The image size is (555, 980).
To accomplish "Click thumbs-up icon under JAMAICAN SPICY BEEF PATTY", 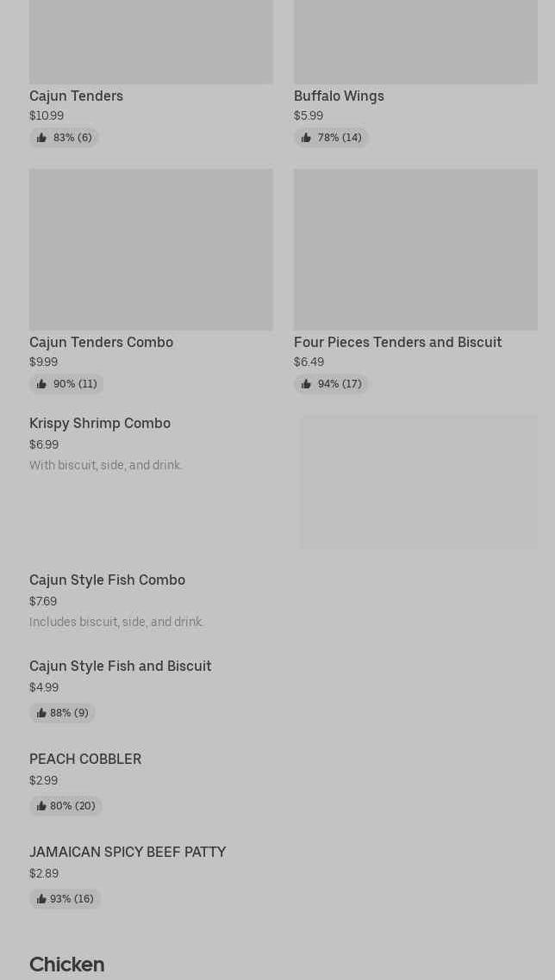I will (41, 899).
